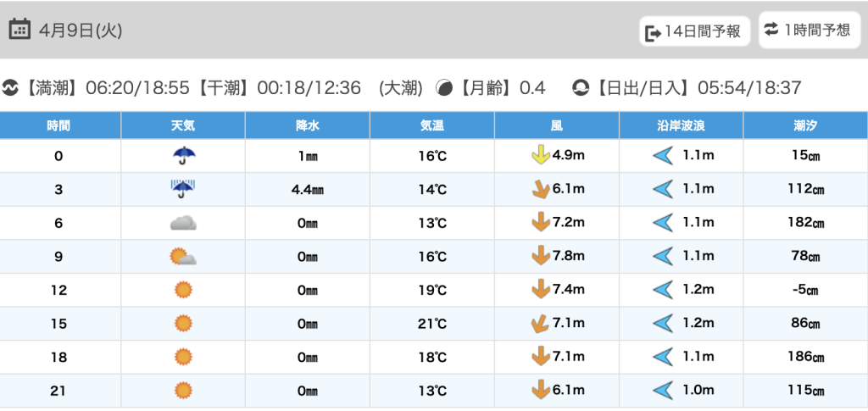
Task: Select the heavy rain umbrella icon at hour 3
Action: (183, 189)
